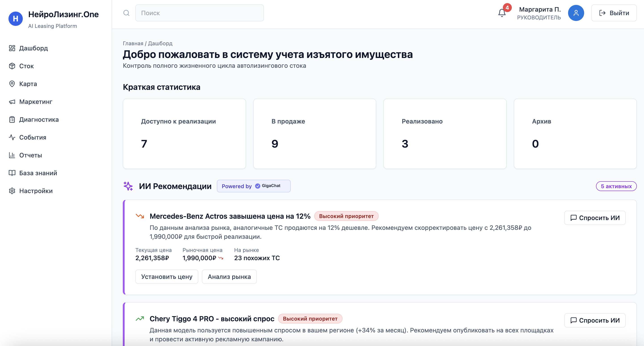Image resolution: width=644 pixels, height=346 pixels.
Task: Click the Поиск search field
Action: tap(199, 13)
